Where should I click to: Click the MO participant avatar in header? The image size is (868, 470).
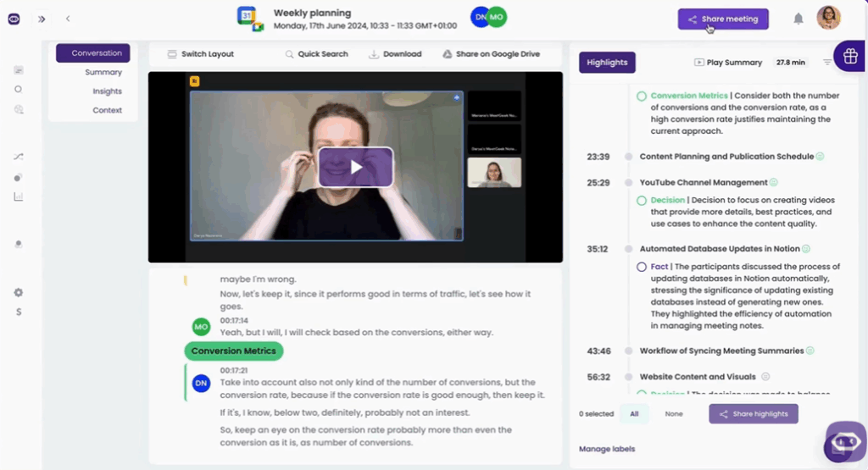tap(497, 17)
